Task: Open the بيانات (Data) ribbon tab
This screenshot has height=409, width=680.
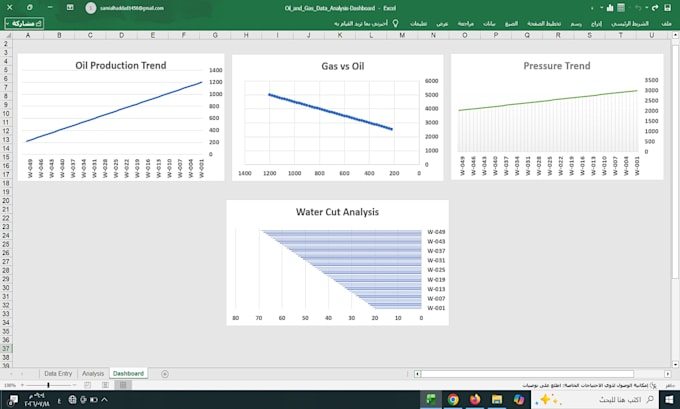Action: [489, 23]
